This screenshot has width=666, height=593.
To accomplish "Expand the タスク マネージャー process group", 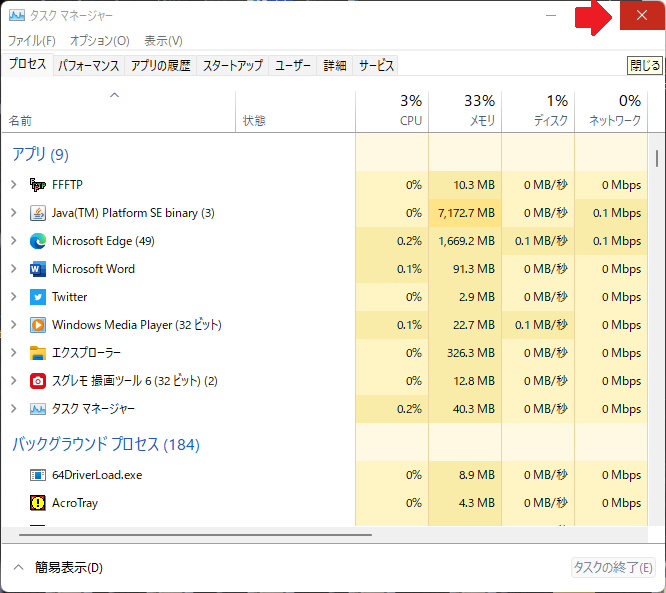I will click(x=14, y=409).
